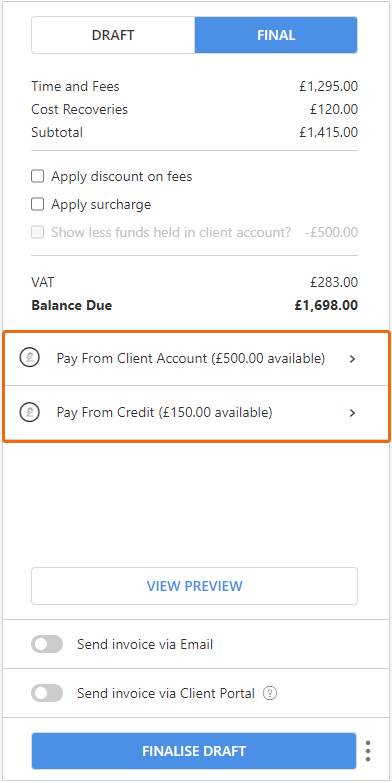Click the Balance Due amount £1,698.00

326,305
